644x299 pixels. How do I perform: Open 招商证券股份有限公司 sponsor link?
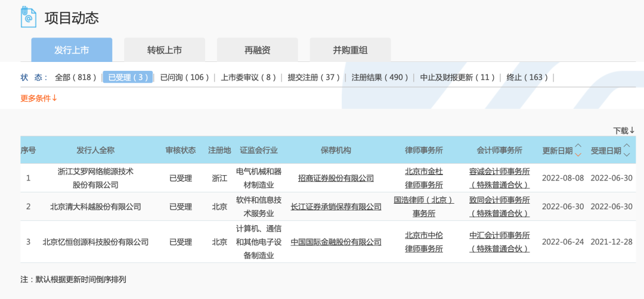coord(336,179)
